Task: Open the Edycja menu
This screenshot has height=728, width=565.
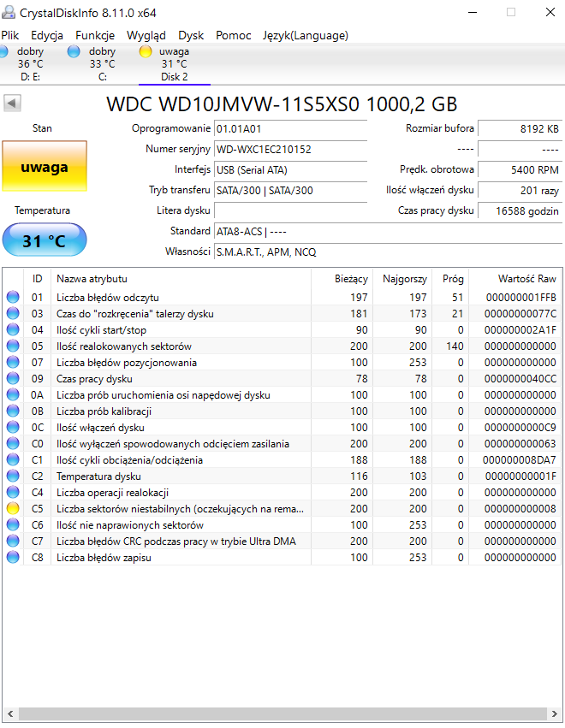Action: (x=47, y=35)
